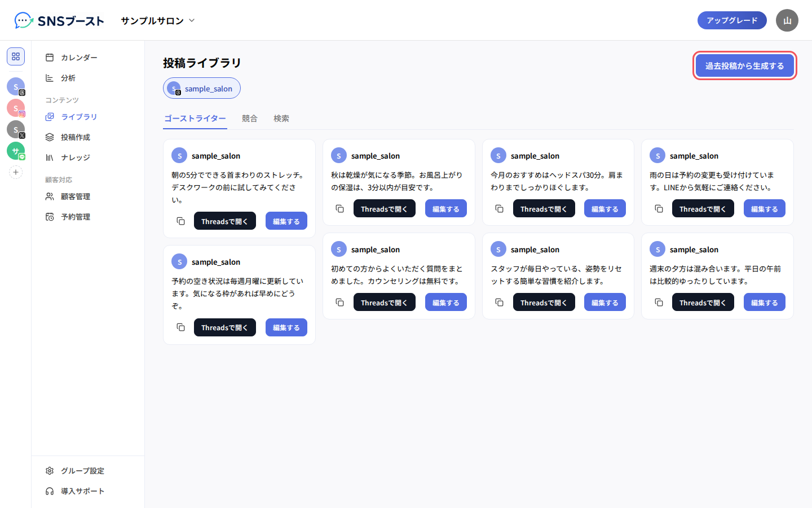
Task: Open 導入サポート at the sidebar bottom
Action: (x=88, y=491)
